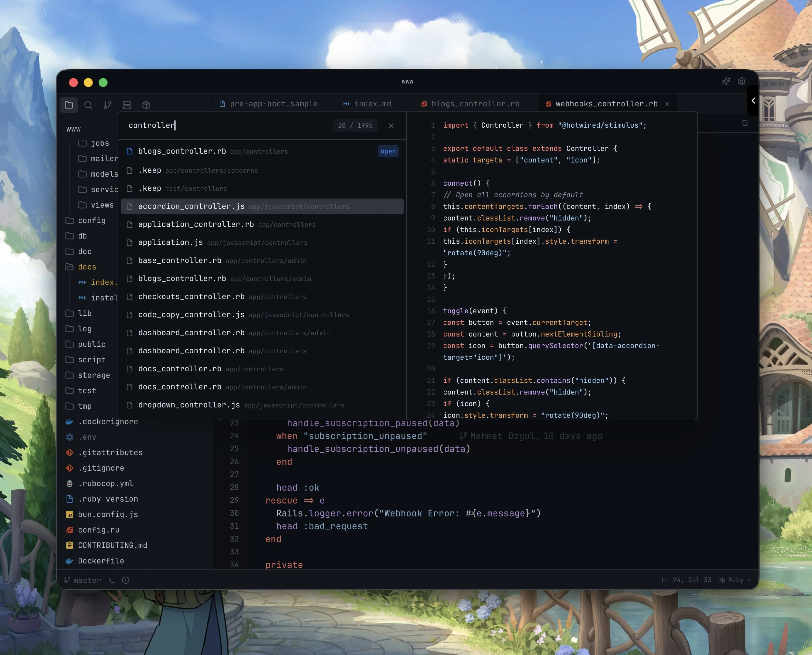Switch to the index.md tab

372,104
